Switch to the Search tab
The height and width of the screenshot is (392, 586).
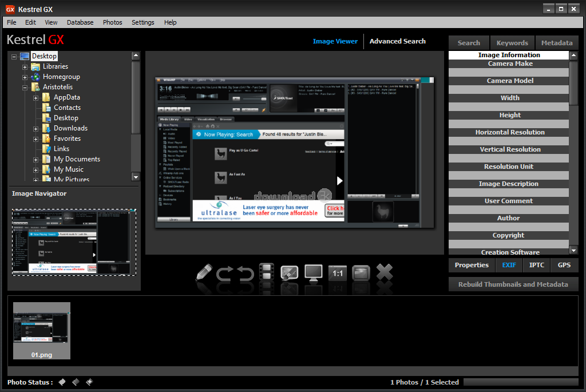[469, 43]
